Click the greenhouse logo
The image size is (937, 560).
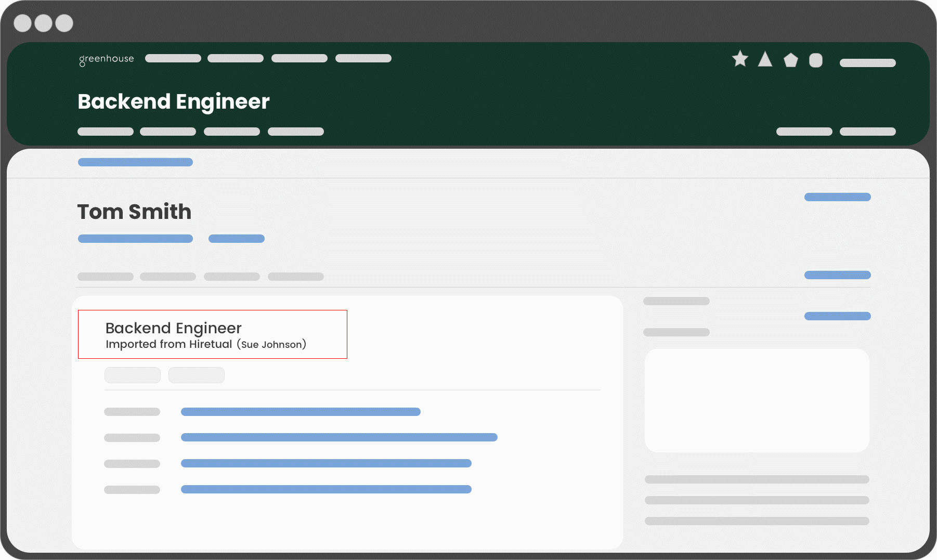coord(107,60)
